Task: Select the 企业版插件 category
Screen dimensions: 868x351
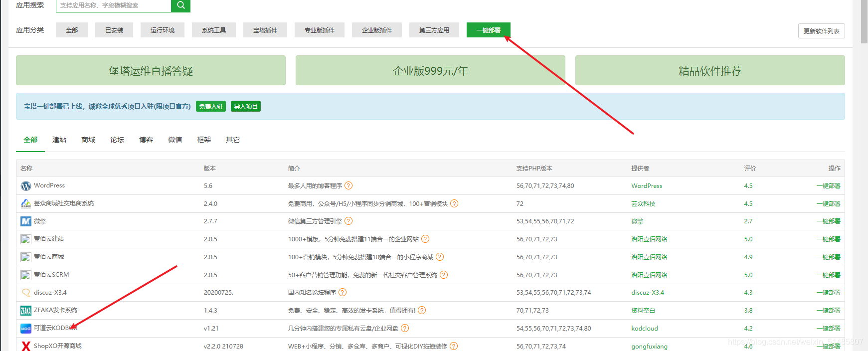Action: (377, 30)
